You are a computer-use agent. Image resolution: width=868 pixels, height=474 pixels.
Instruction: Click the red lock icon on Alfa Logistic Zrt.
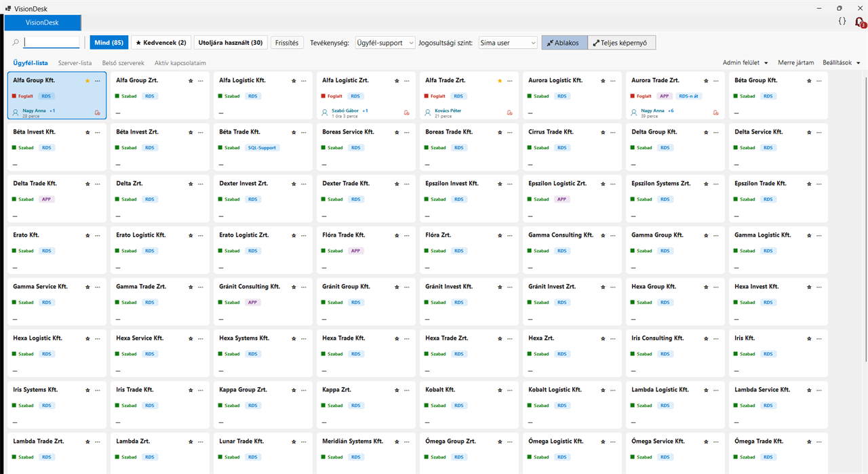[x=407, y=113]
